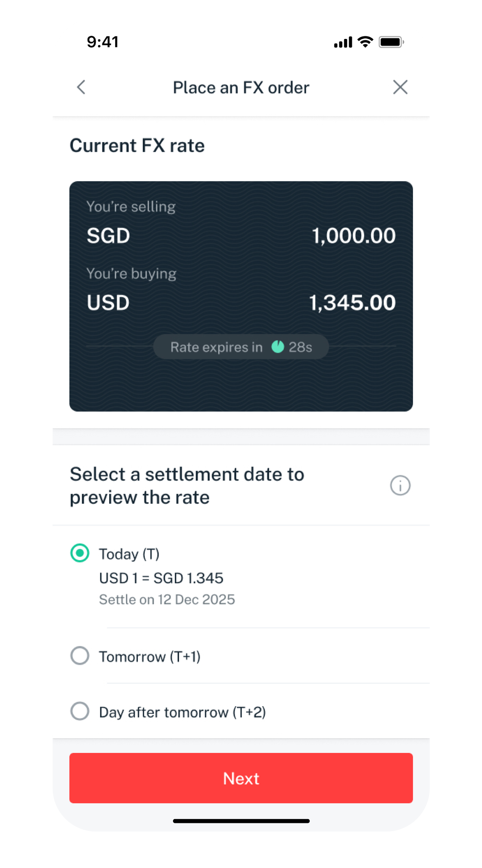The width and height of the screenshot is (482, 868).
Task: Tap the Wi-Fi status icon
Action: point(365,42)
